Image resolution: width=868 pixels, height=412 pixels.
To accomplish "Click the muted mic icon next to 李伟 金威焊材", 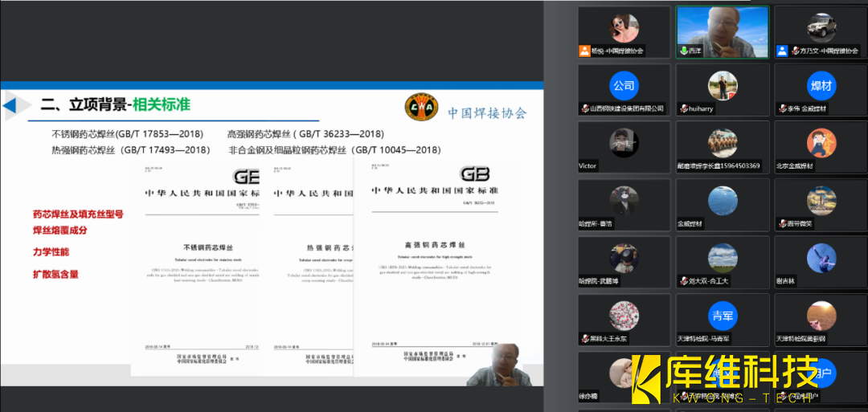I will [x=781, y=108].
